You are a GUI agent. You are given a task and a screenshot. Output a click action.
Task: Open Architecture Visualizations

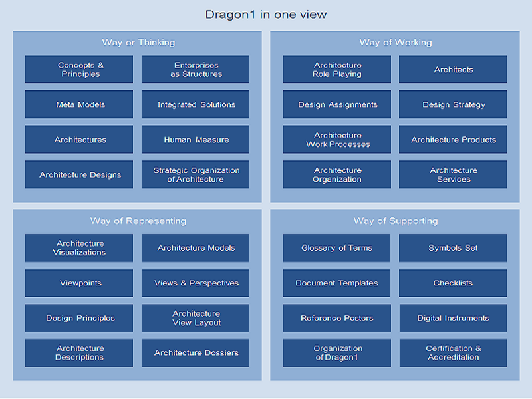(x=79, y=248)
